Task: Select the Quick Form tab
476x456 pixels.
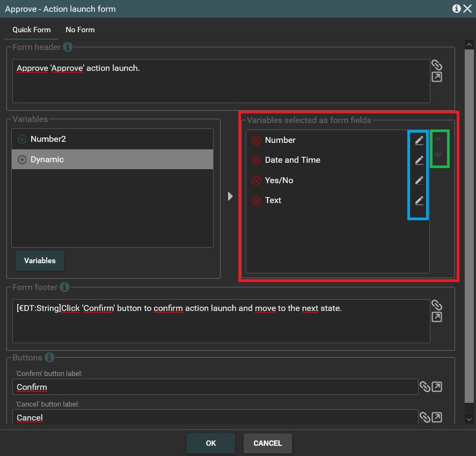Action: click(32, 30)
